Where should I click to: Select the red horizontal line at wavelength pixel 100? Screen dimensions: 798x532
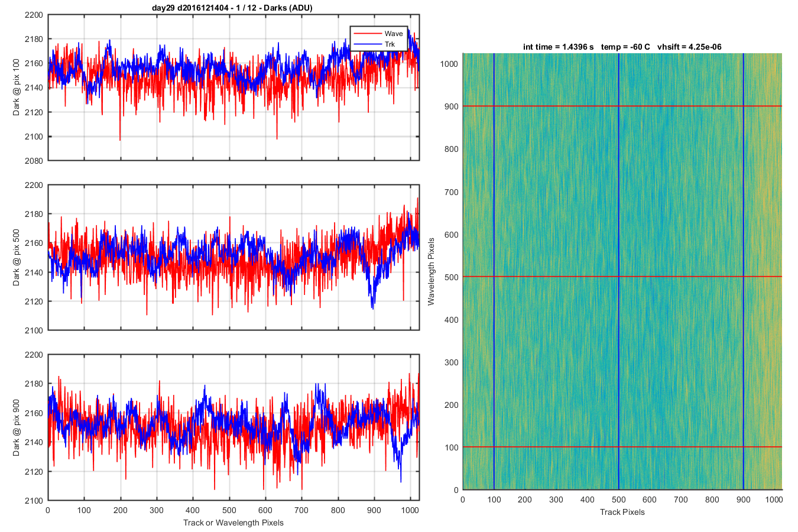tap(622, 447)
